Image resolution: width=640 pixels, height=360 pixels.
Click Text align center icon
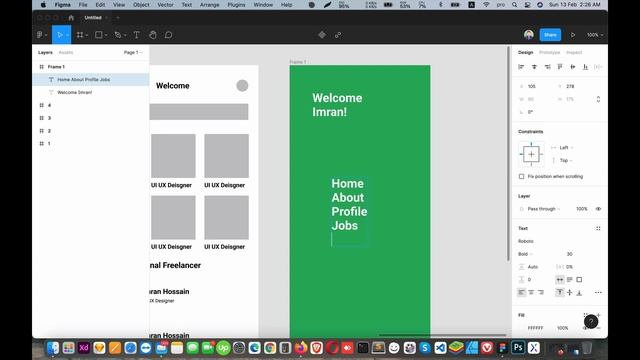(531, 293)
